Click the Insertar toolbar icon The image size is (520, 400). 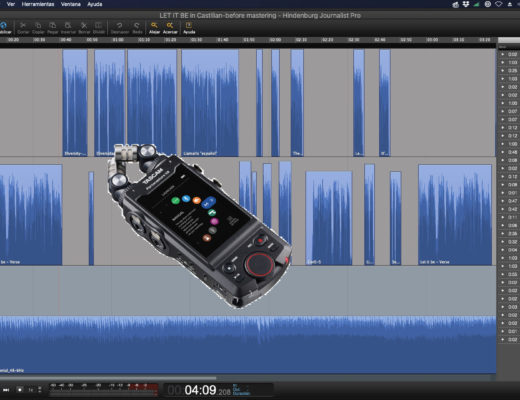(x=68, y=26)
